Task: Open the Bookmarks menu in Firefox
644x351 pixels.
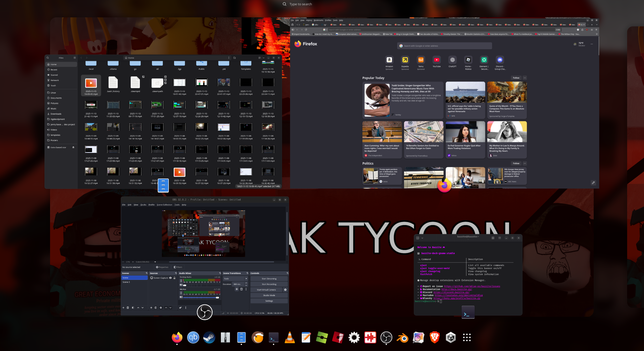Action: coord(318,20)
